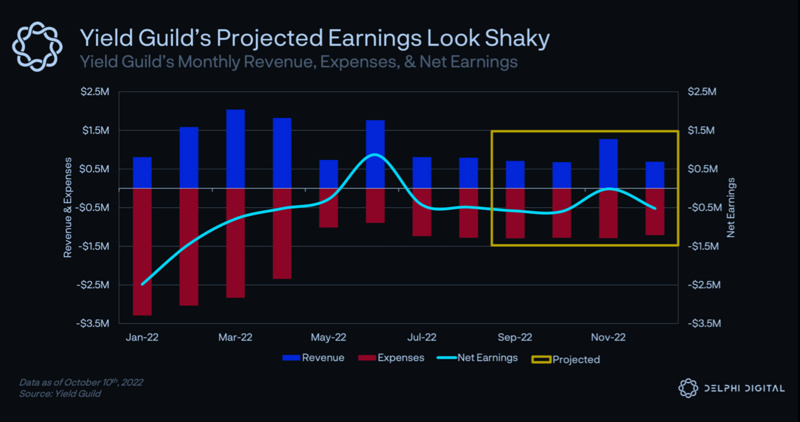Click the blue Revenue legend swatch
Image resolution: width=800 pixels, height=422 pixels.
point(294,357)
